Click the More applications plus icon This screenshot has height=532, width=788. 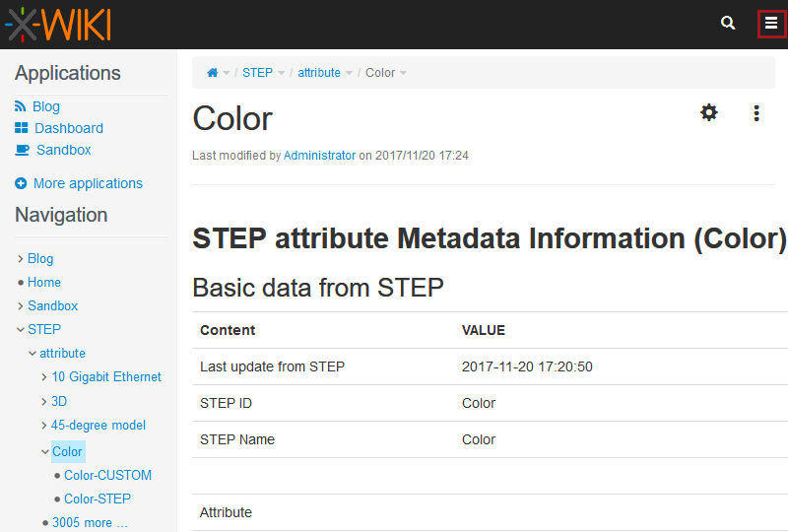21,183
